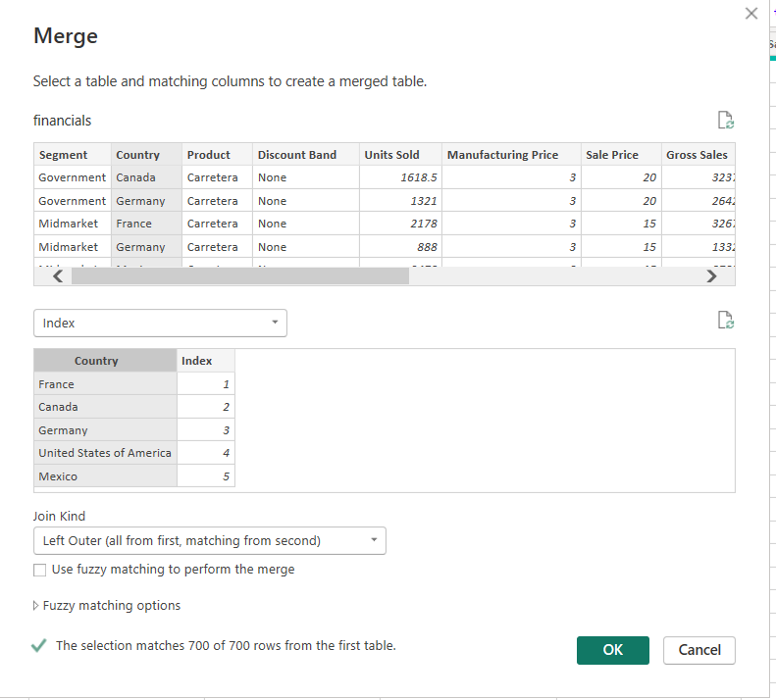Screen dimensions: 776x700
Task: Select the Product column header
Action: click(217, 155)
